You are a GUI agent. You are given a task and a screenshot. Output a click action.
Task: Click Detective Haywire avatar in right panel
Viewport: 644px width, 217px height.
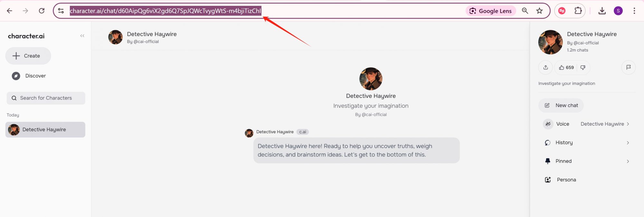click(x=550, y=42)
